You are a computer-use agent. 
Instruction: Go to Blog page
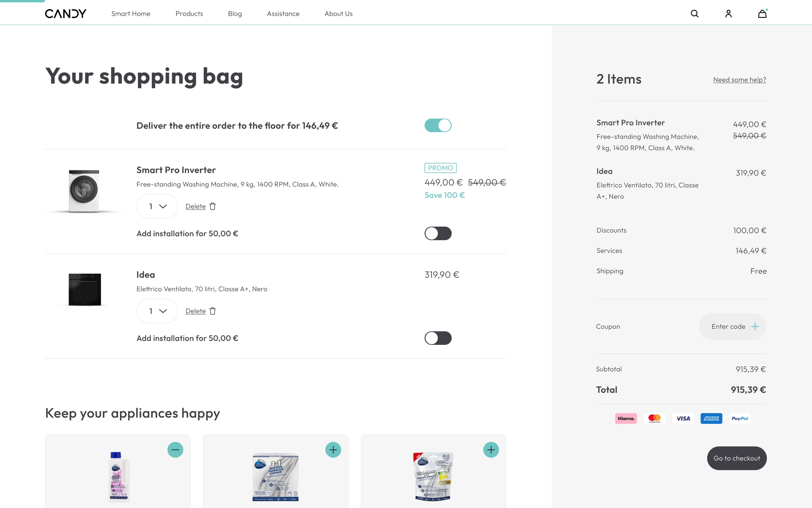[235, 14]
